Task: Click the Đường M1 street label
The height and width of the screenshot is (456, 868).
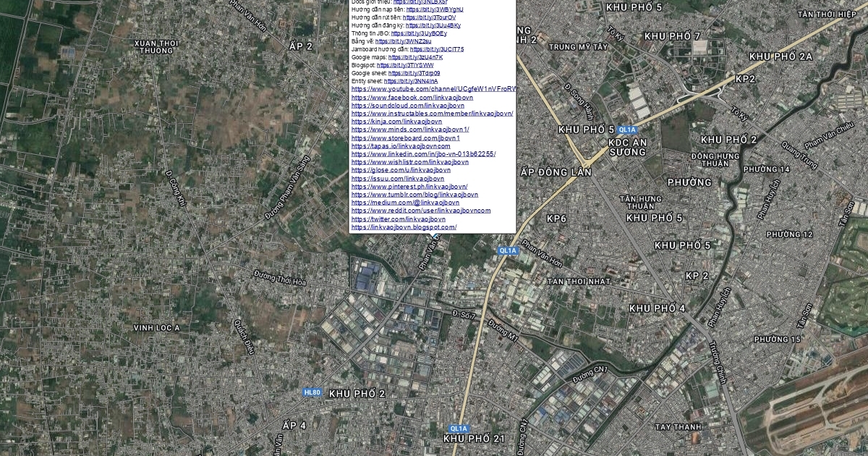Action: coord(503,332)
